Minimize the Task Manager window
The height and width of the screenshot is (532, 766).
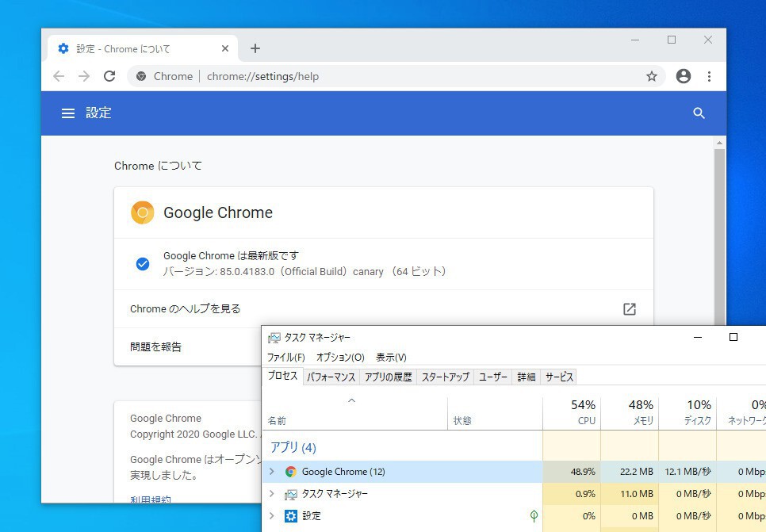tap(698, 337)
